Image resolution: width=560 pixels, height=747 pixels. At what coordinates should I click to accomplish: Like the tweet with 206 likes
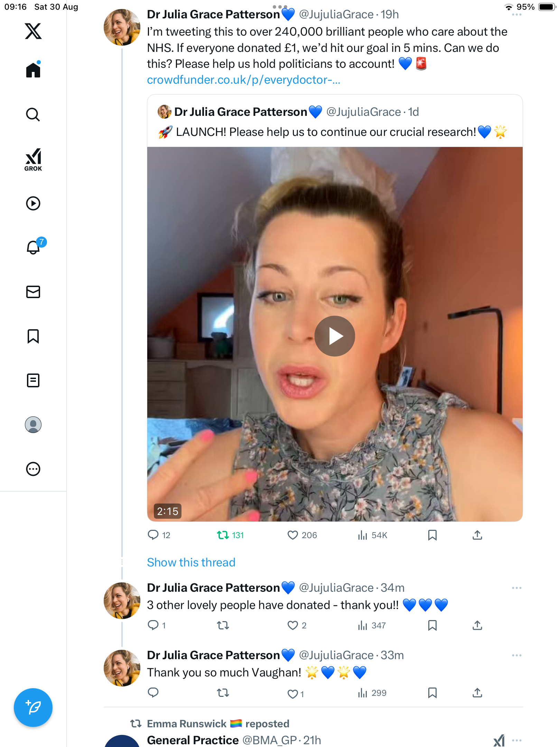293,535
